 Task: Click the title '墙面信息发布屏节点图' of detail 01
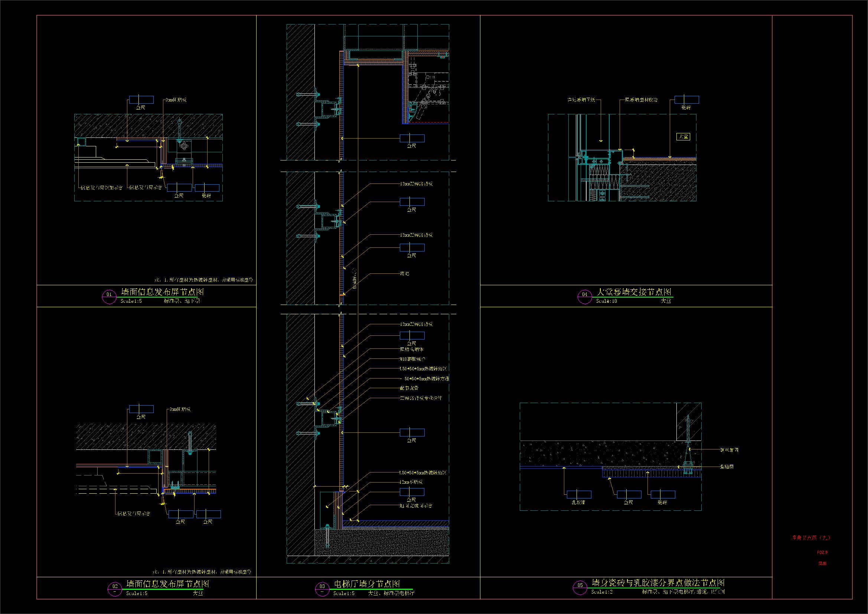click(163, 292)
